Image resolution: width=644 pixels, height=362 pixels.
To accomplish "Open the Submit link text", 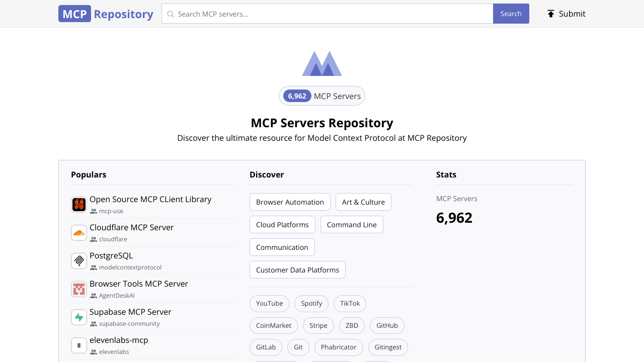I will 572,14.
